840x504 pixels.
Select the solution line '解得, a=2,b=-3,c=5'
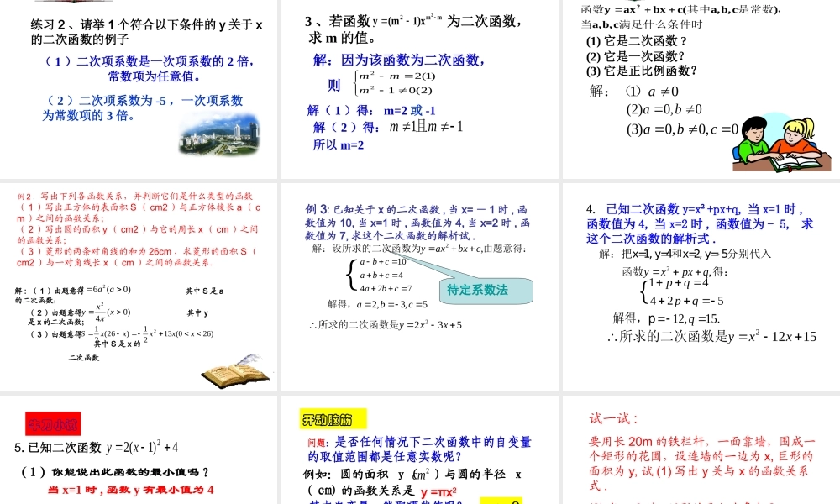tap(378, 304)
